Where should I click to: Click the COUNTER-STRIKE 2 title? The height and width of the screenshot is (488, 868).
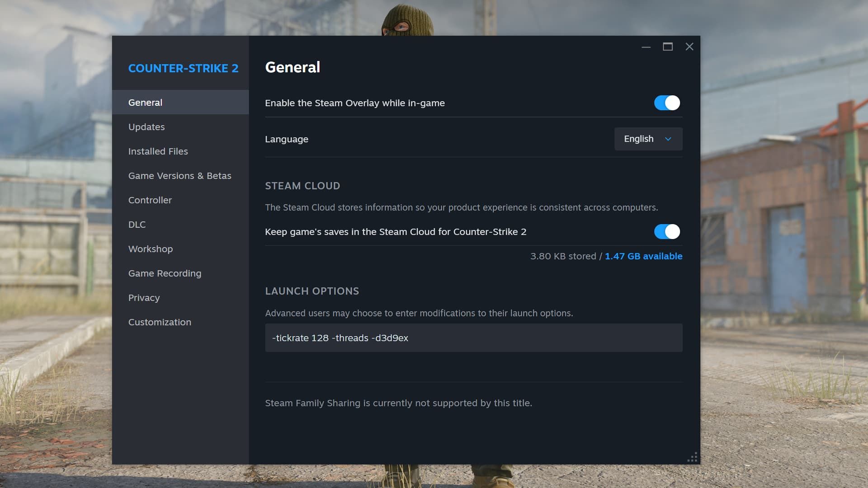[183, 68]
